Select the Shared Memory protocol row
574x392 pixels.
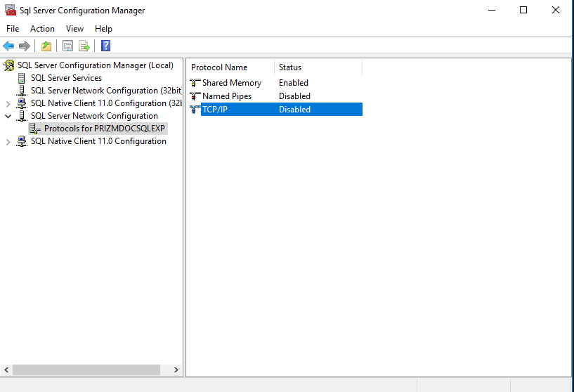(x=276, y=83)
